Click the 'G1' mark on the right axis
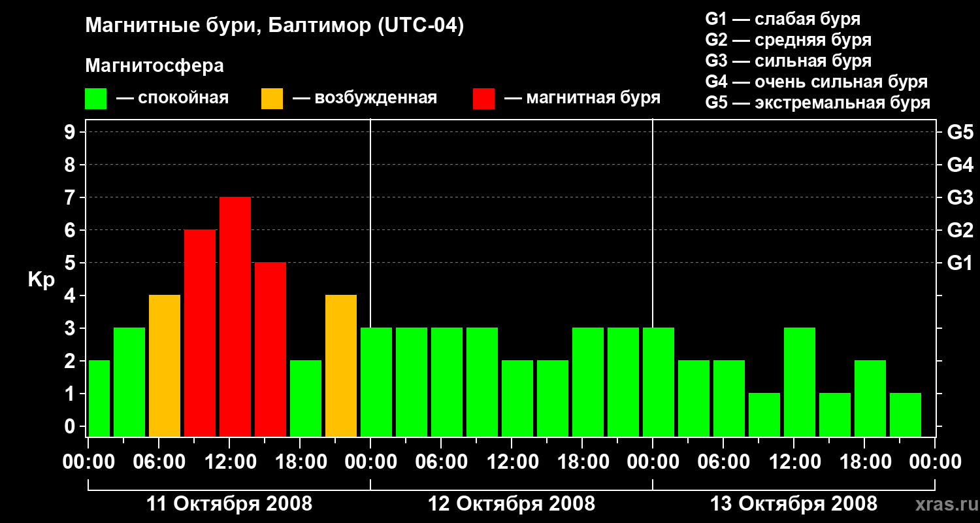This screenshot has width=980, height=523. [x=960, y=263]
